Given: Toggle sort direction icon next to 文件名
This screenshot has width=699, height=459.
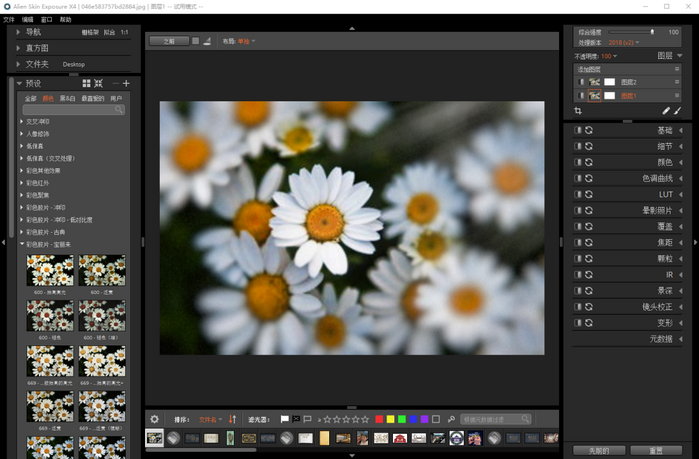Looking at the screenshot, I should pyautogui.click(x=233, y=419).
